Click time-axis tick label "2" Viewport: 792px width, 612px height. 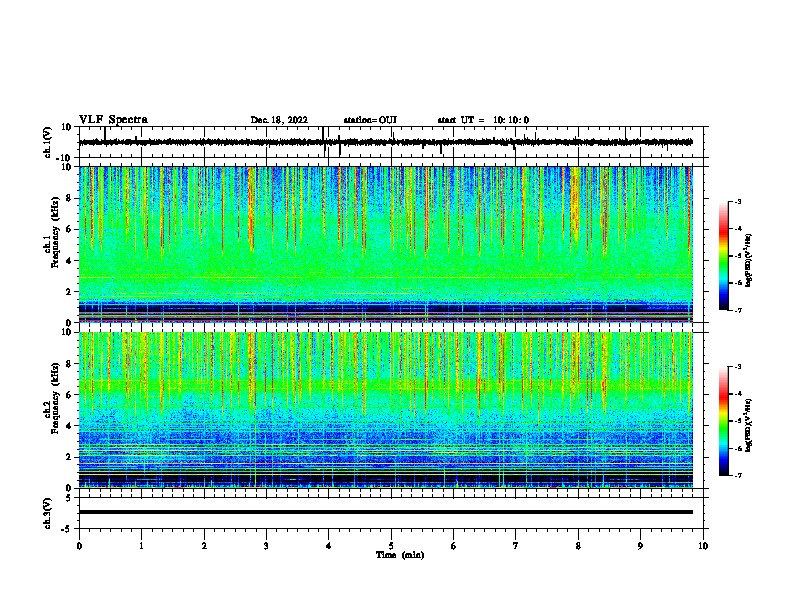204,546
